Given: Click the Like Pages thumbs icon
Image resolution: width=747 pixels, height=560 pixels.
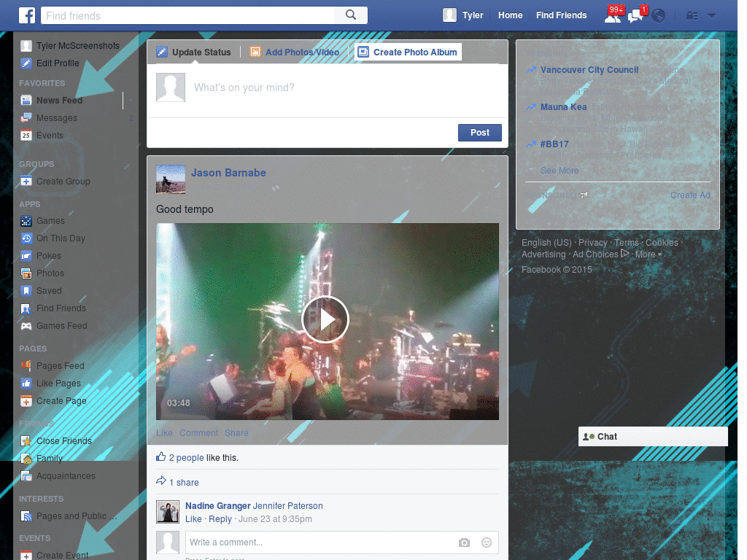Looking at the screenshot, I should pyautogui.click(x=26, y=384).
